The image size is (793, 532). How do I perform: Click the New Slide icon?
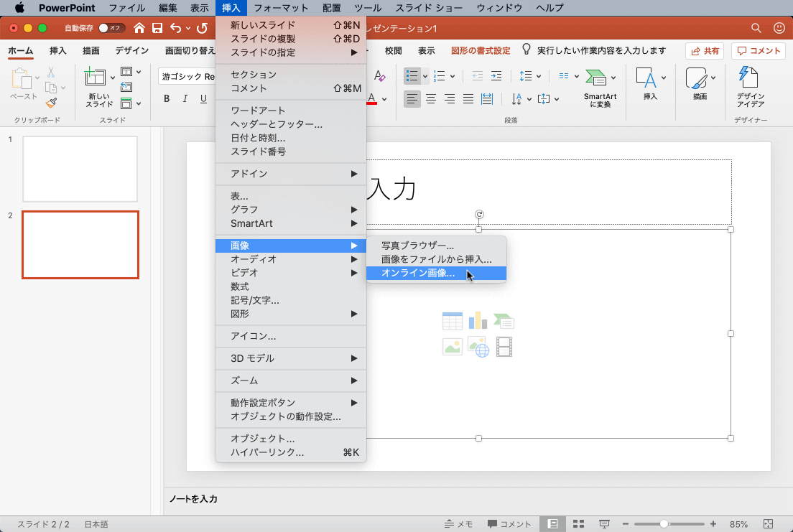coord(95,77)
